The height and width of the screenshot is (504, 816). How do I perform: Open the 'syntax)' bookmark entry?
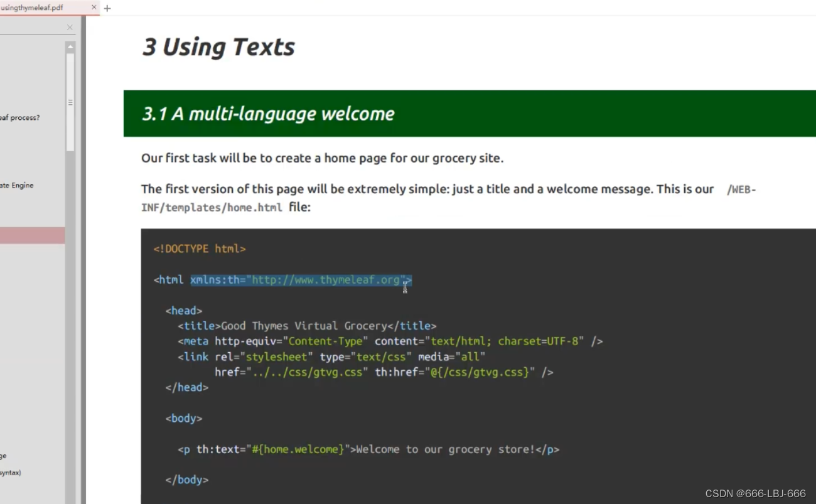11,473
